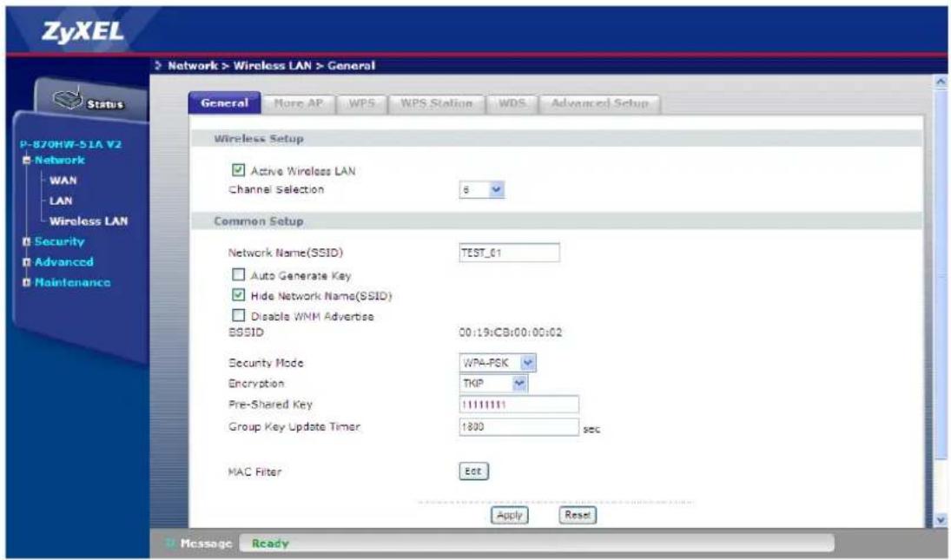The image size is (951, 560).
Task: Click the MAC Filter Edit button
Action: tap(473, 471)
